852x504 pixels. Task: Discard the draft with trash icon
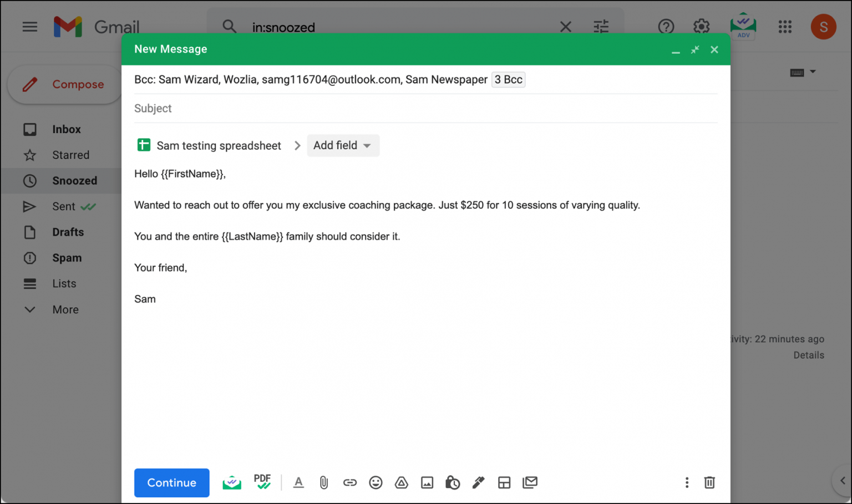click(709, 482)
